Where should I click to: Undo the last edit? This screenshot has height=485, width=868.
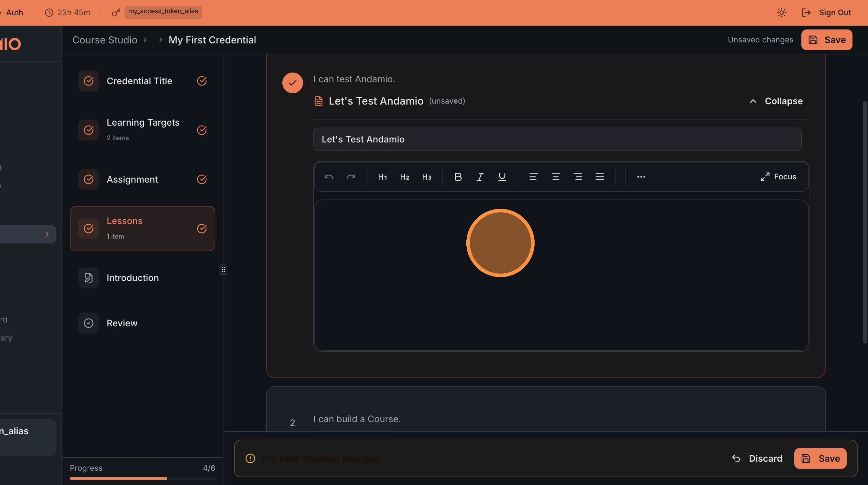click(x=328, y=176)
